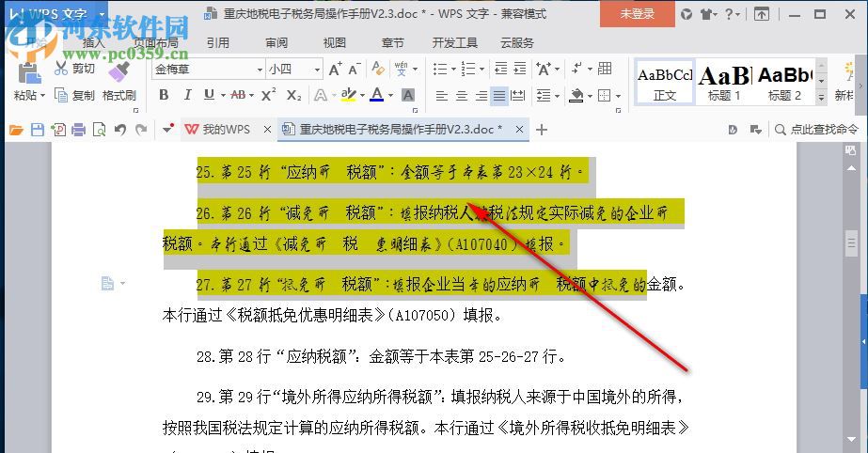
Task: Open phonetic guide wén dropdown
Action: (x=415, y=70)
